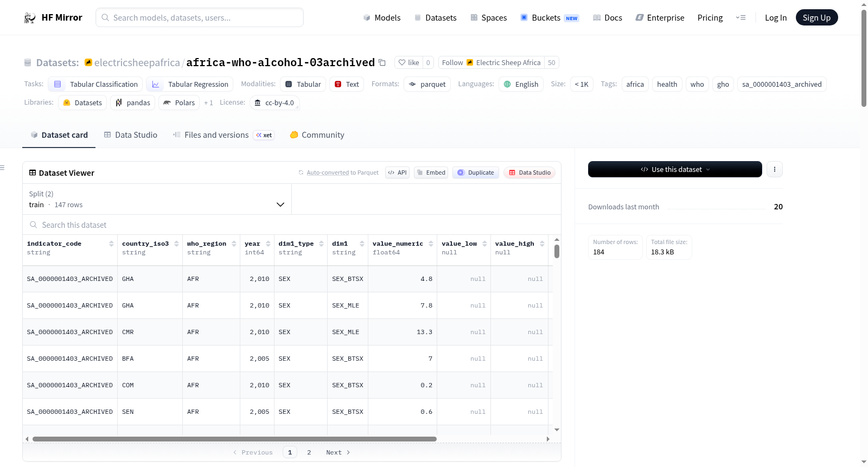Click sort icon for value_numeric column
868x467 pixels.
click(431, 244)
